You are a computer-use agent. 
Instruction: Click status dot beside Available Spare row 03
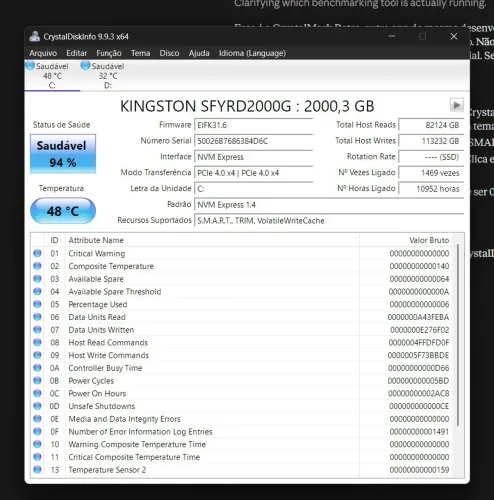[x=37, y=279]
